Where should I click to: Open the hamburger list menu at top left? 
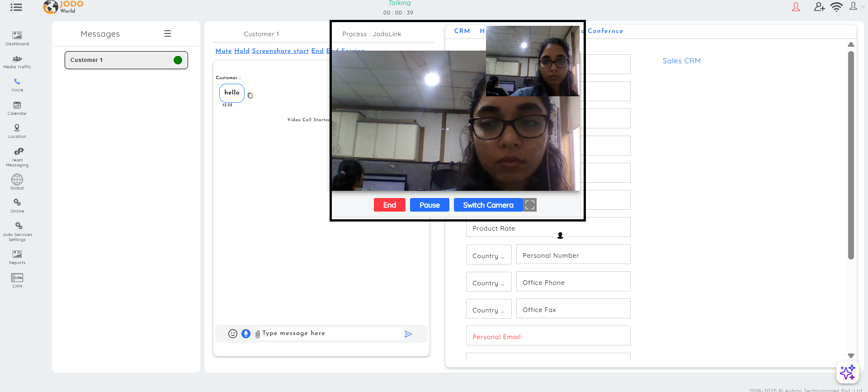pyautogui.click(x=16, y=7)
